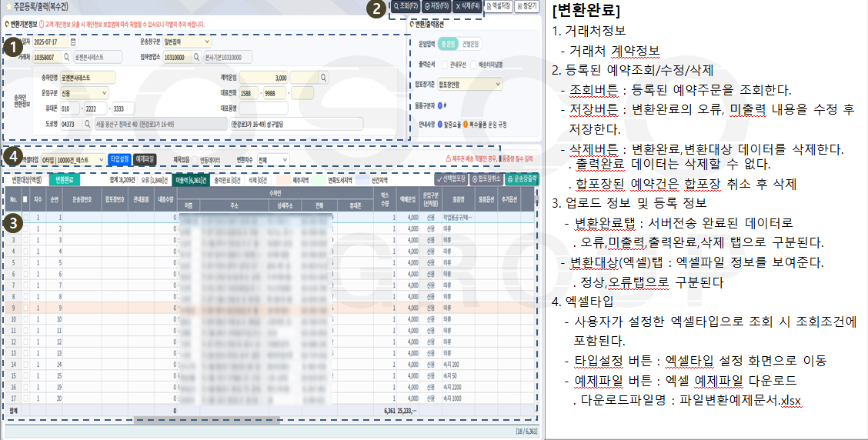Switch to the 변환완료 tab
The image size is (868, 440).
pos(65,180)
